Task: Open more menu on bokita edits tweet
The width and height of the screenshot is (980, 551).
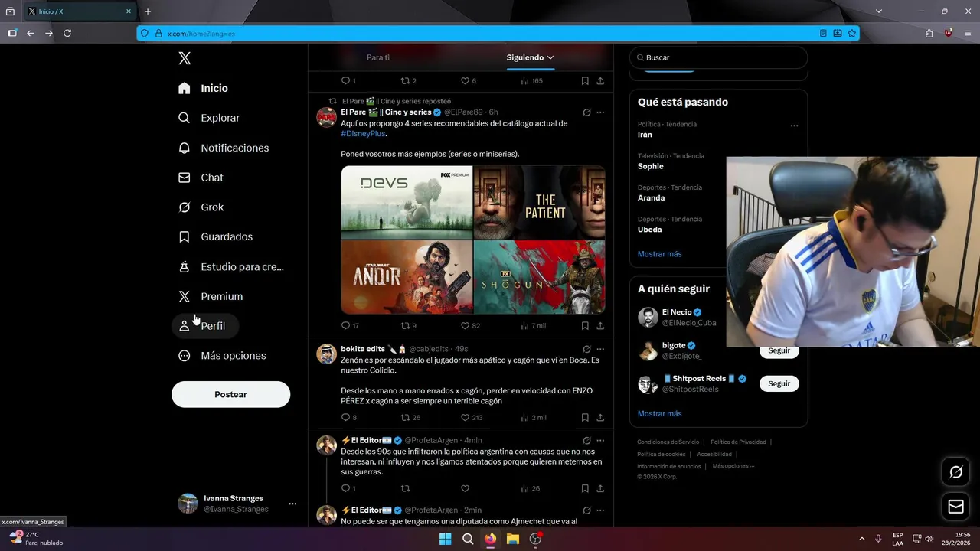Action: [600, 349]
